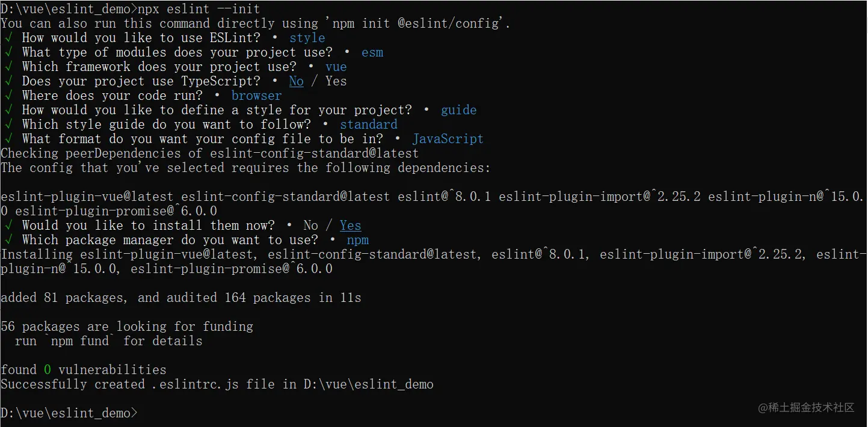This screenshot has height=427, width=868.
Task: Click the final 'D:\vue\eslint_demo>' command prompt line
Action: pyautogui.click(x=69, y=413)
